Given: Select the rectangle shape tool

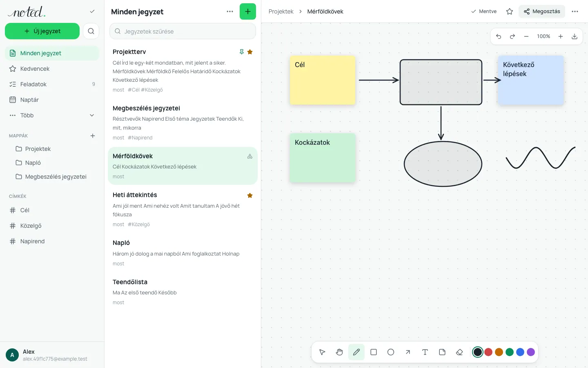Looking at the screenshot, I should tap(374, 352).
